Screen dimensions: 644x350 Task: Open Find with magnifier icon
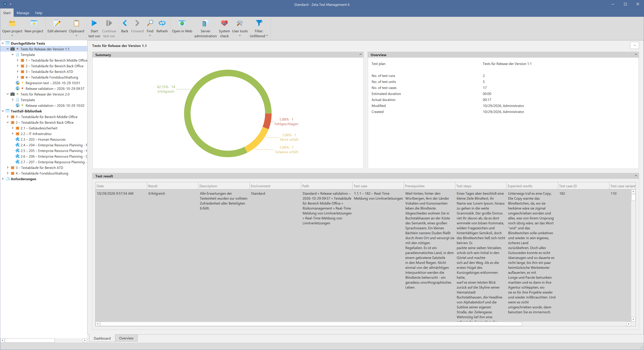(x=150, y=23)
